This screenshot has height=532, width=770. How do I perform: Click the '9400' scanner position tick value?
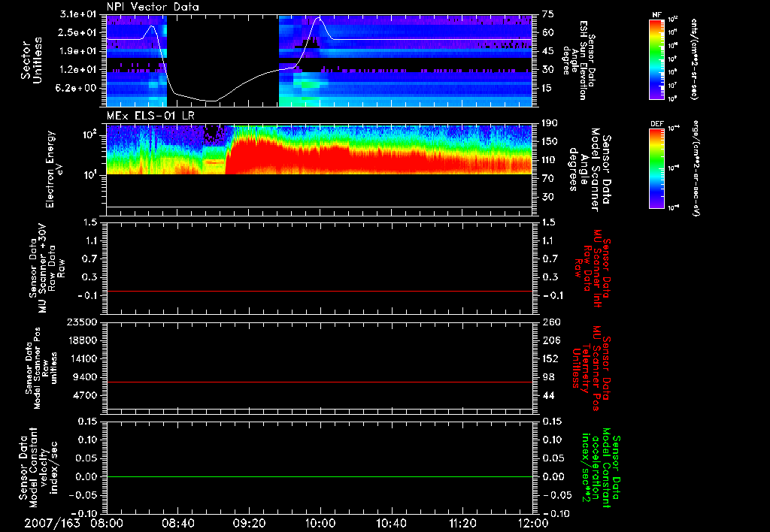point(86,377)
